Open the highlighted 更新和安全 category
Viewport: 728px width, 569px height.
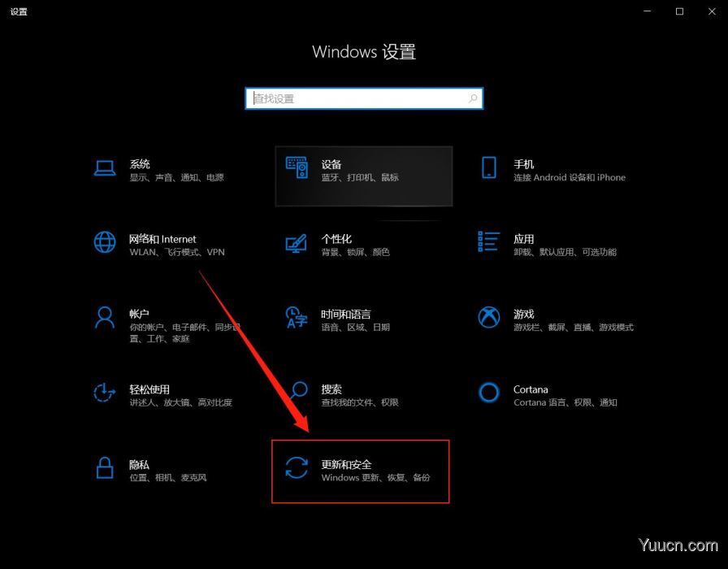tap(361, 470)
